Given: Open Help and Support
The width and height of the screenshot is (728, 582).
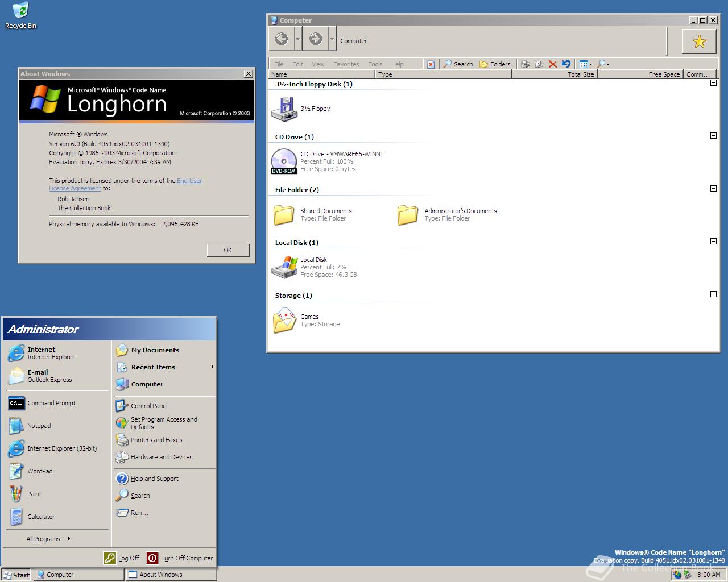Looking at the screenshot, I should pos(165,479).
